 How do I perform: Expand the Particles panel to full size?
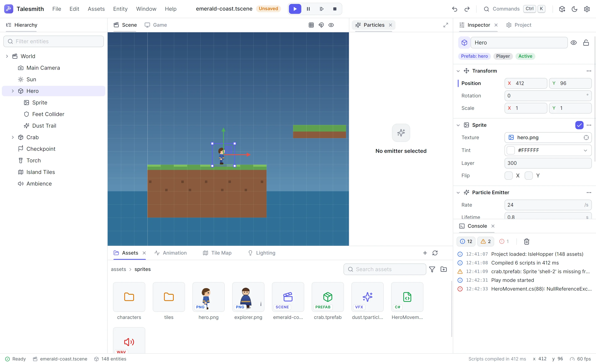pyautogui.click(x=446, y=25)
